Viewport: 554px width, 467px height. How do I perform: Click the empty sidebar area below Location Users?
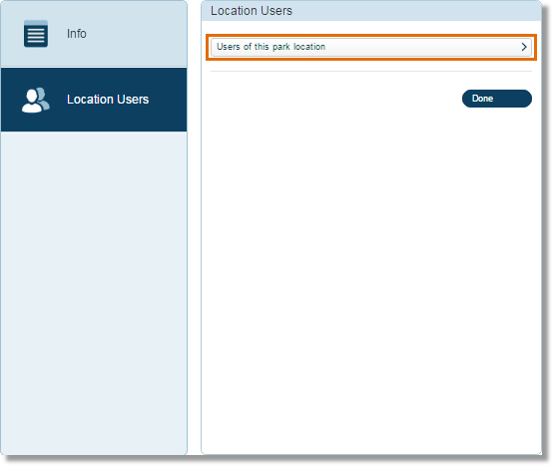click(94, 292)
